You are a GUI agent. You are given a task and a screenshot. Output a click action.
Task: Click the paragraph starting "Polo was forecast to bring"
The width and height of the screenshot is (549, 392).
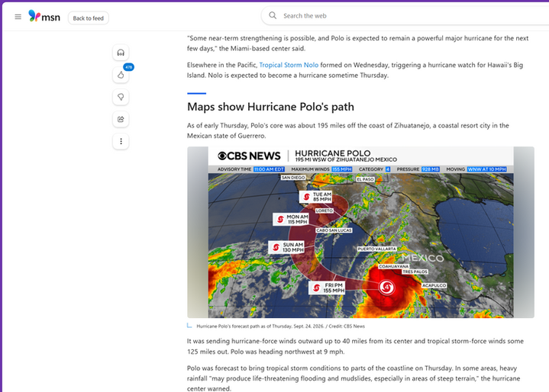click(x=354, y=378)
